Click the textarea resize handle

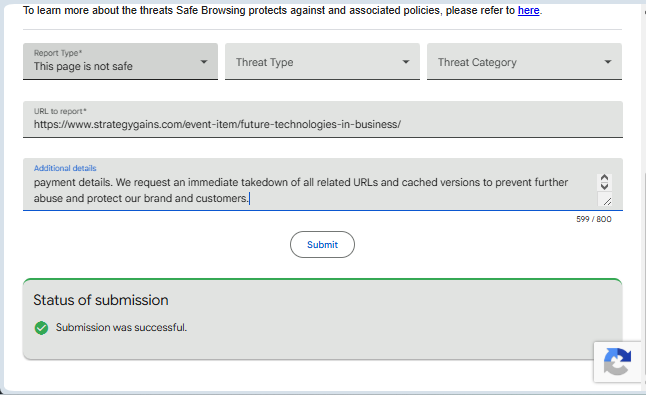click(x=606, y=201)
